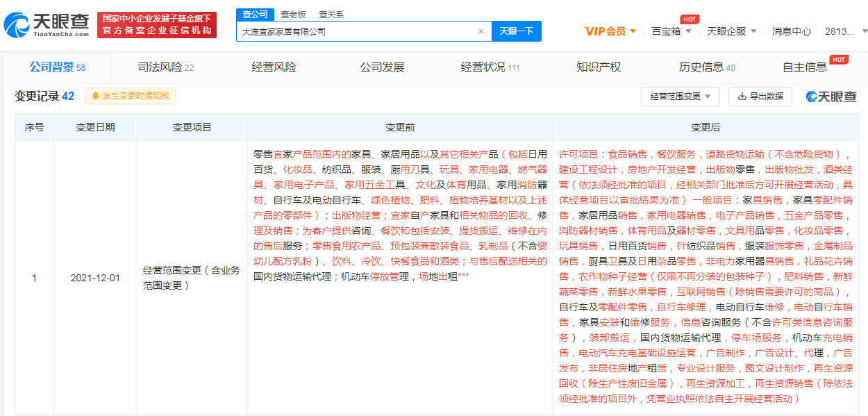Open the 司法风险 tab

pos(165,67)
